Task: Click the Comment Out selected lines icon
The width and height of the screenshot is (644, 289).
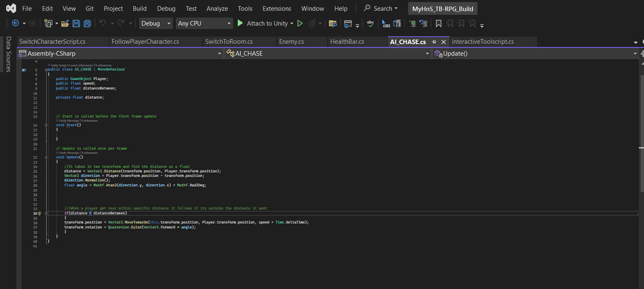Action: click(412, 23)
